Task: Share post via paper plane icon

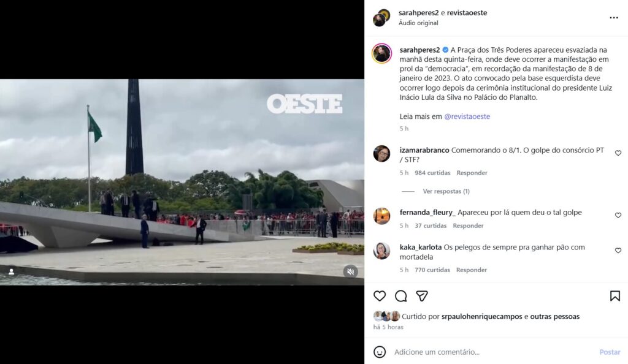Action: (422, 296)
